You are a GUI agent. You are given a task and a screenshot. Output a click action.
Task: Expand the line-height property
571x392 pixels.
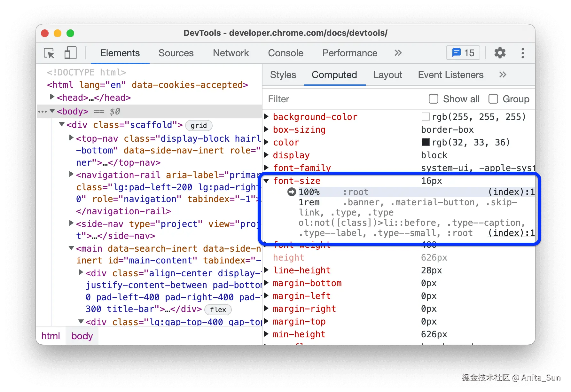point(266,270)
